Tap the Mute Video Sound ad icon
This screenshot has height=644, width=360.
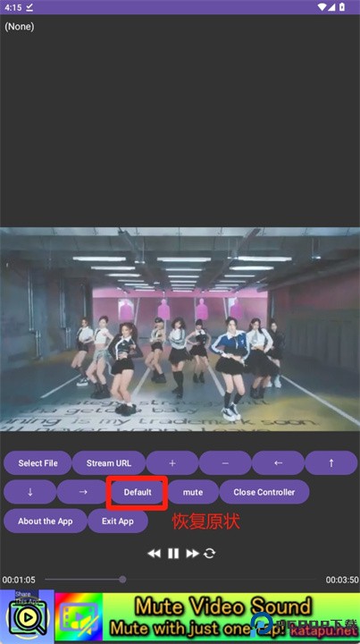pyautogui.click(x=79, y=617)
